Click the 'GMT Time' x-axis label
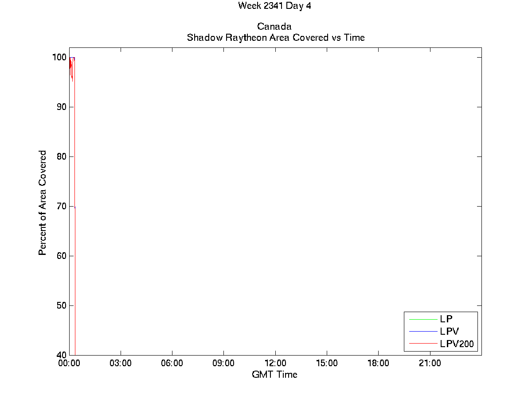Image resolution: width=532 pixels, height=399 pixels. [x=274, y=375]
